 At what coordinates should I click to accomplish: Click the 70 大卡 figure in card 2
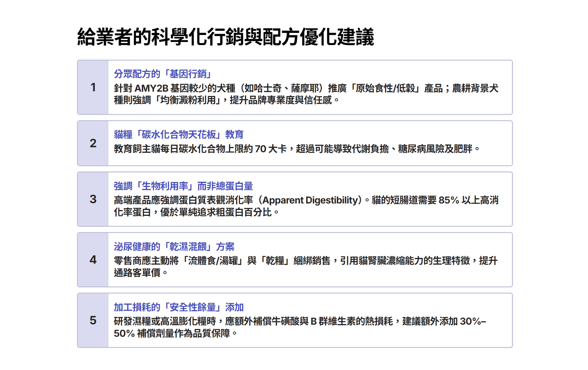pyautogui.click(x=271, y=149)
